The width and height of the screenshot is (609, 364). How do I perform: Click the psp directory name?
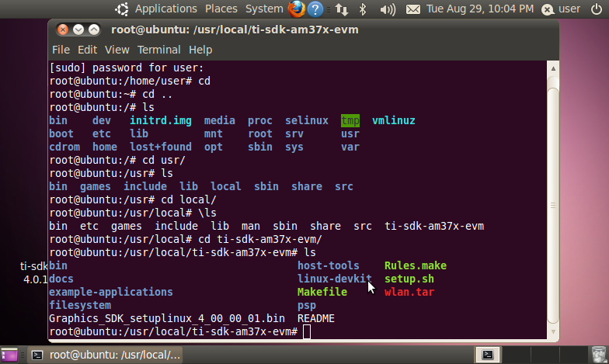306,306
